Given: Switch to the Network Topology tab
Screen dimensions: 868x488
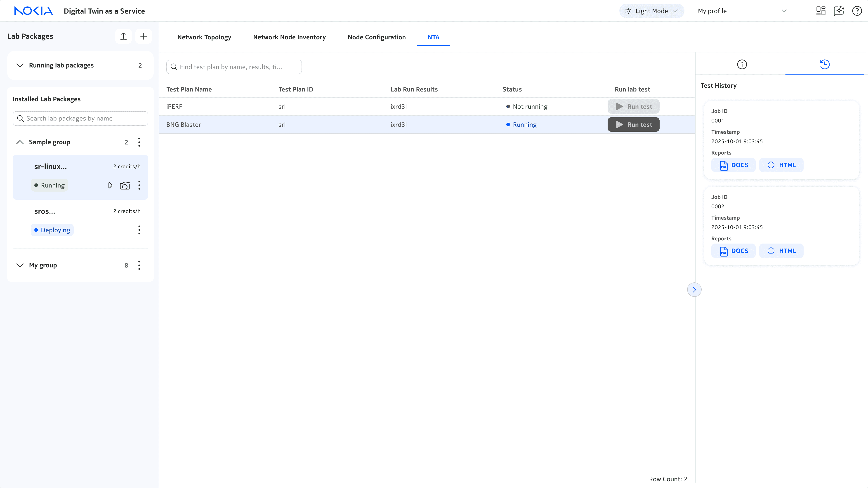Looking at the screenshot, I should click(x=204, y=37).
